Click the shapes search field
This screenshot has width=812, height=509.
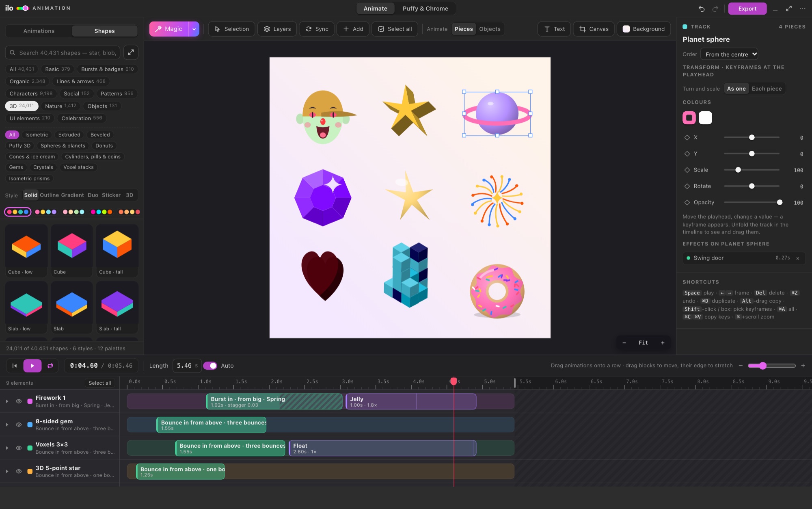(63, 52)
